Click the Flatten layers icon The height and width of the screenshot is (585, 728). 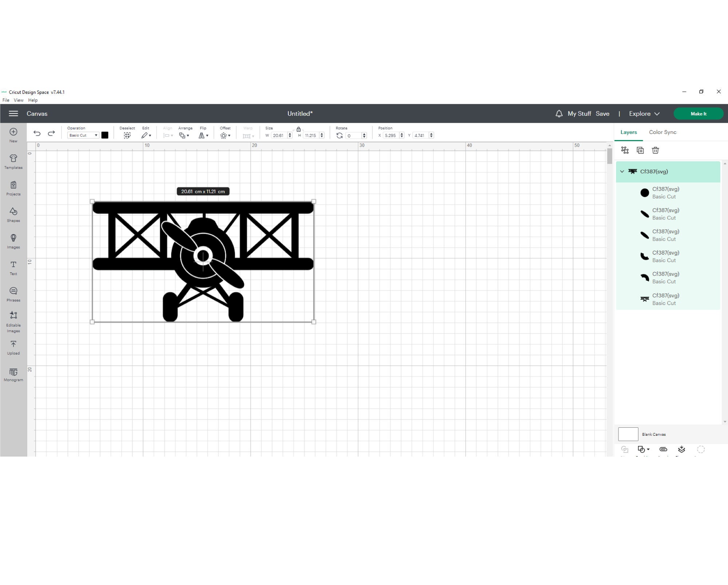tap(681, 449)
